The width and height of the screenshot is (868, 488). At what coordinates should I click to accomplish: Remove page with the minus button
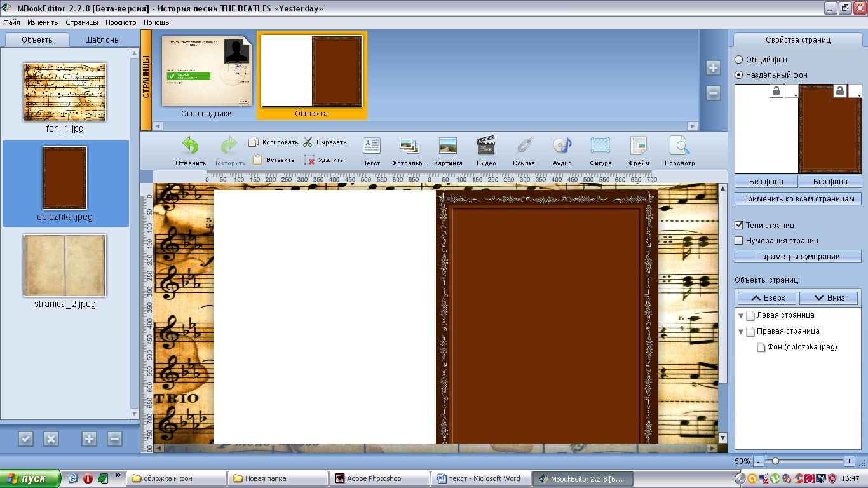point(713,93)
